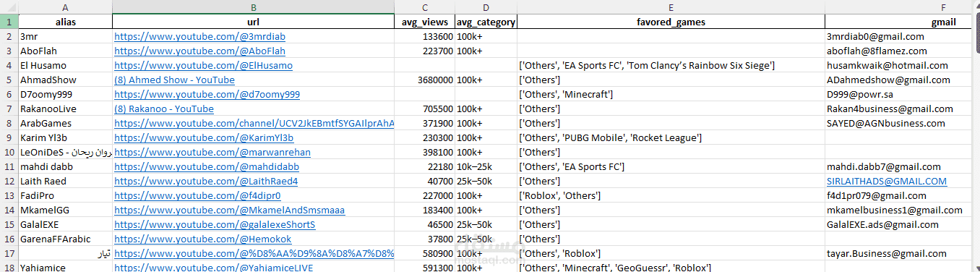This screenshot has height=272, width=980.
Task: Click cell containing 3680000 views
Action: pos(424,80)
